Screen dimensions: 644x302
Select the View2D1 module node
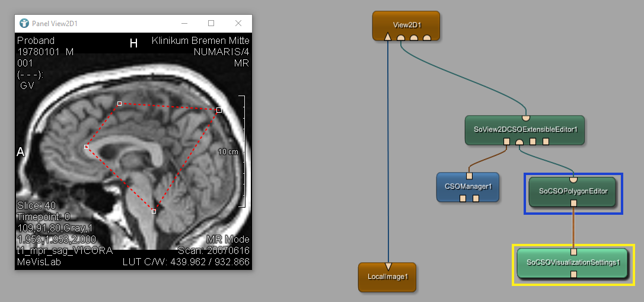406,26
